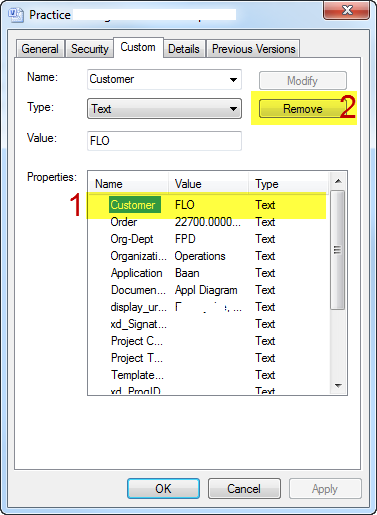
Task: Sort properties by the Value column header
Action: (208, 184)
